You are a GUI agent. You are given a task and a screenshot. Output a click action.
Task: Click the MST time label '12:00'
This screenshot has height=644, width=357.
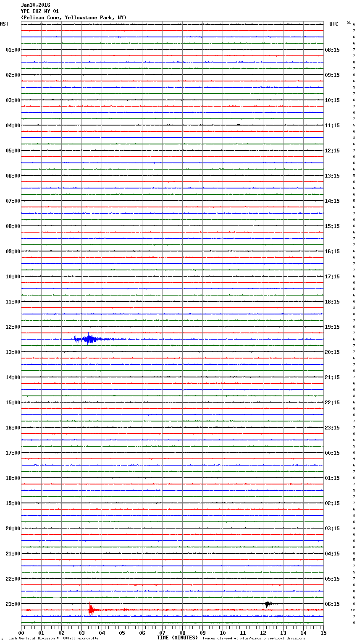pos(13,327)
